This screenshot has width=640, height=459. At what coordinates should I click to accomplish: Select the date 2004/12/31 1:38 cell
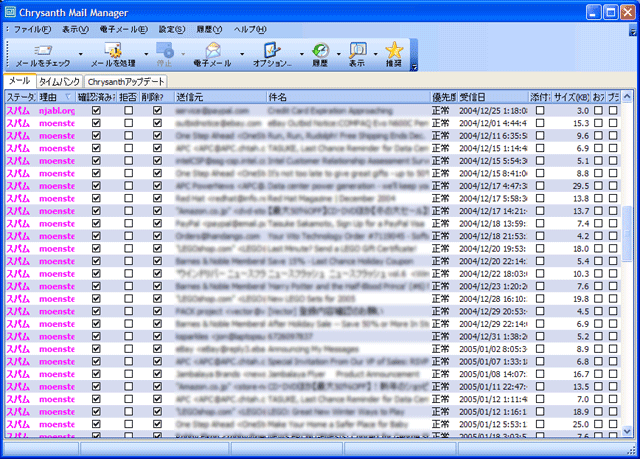tap(493, 337)
